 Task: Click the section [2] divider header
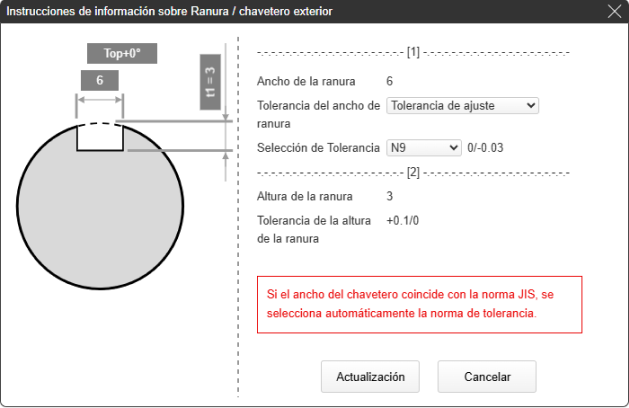(413, 172)
